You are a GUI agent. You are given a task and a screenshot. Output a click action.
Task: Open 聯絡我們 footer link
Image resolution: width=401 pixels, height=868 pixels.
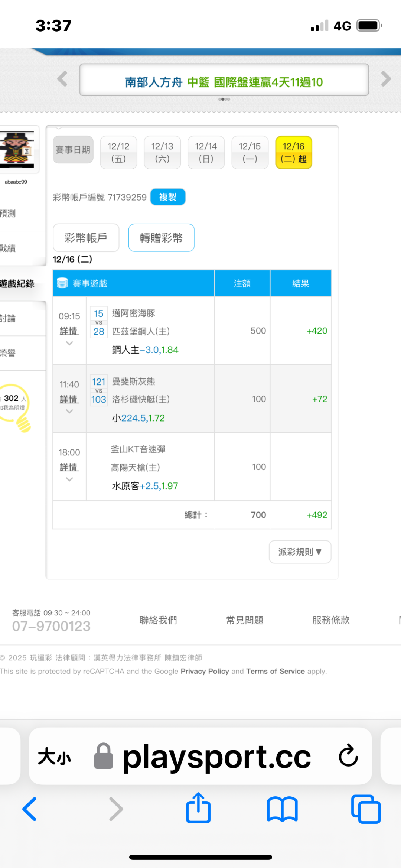[x=158, y=620]
